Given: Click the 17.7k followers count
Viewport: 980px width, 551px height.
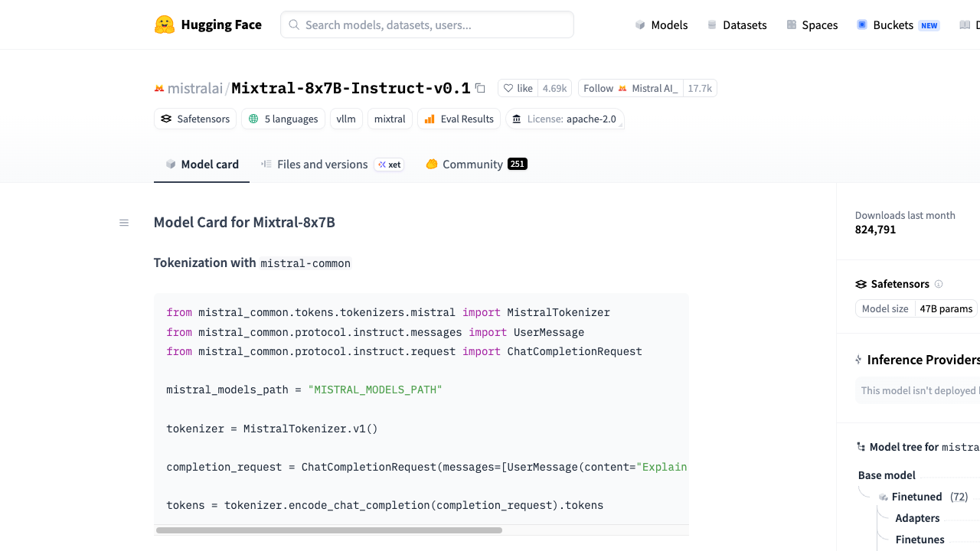Looking at the screenshot, I should click(700, 88).
